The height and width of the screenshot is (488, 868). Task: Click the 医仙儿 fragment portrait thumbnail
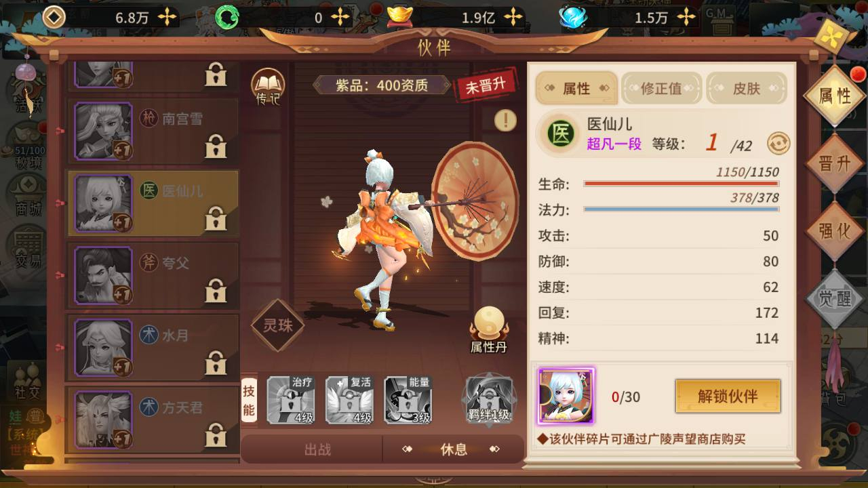point(566,396)
